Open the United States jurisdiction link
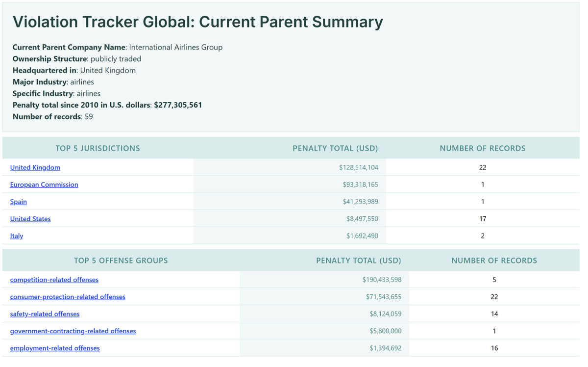The height and width of the screenshot is (367, 588). point(30,219)
